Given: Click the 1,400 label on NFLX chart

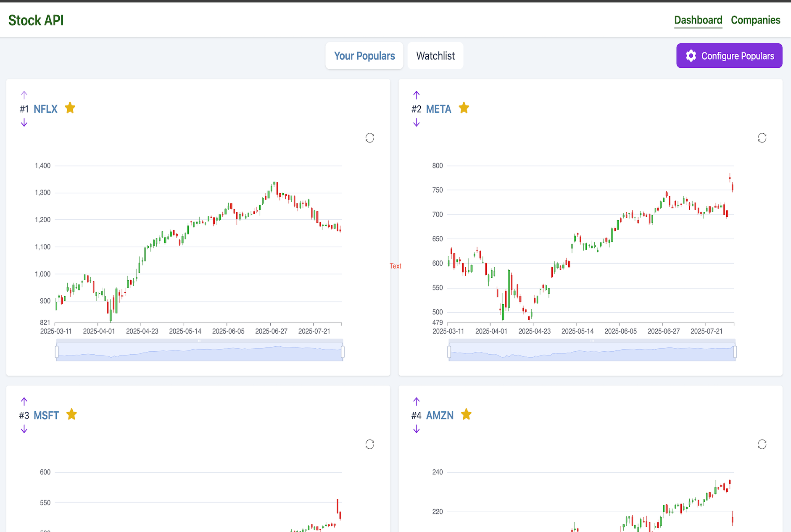Looking at the screenshot, I should pos(42,166).
